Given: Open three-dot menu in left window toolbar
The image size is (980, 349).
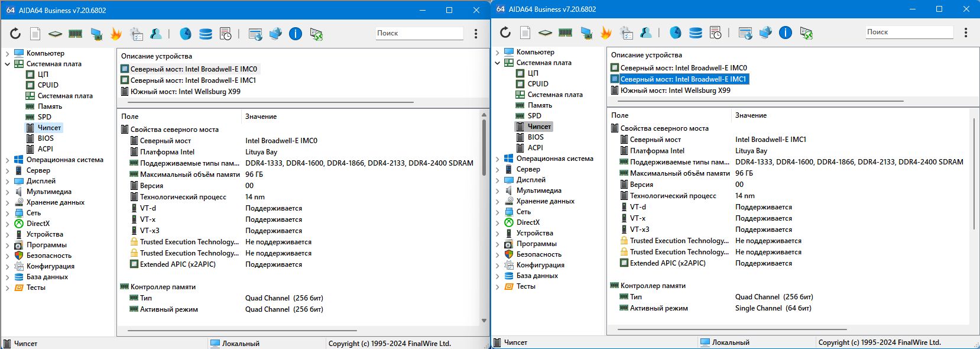Looking at the screenshot, I should pos(476,34).
